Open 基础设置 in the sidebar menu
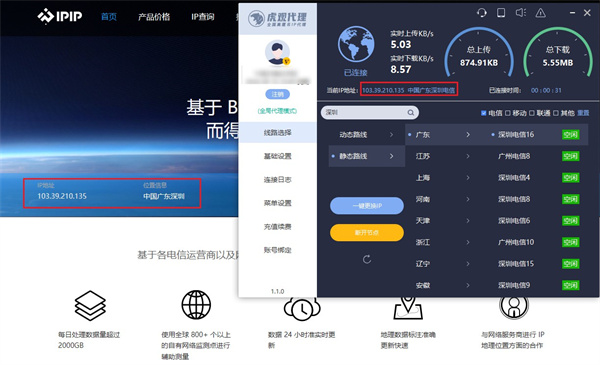Screen dimensions: 600x365 pyautogui.click(x=277, y=156)
